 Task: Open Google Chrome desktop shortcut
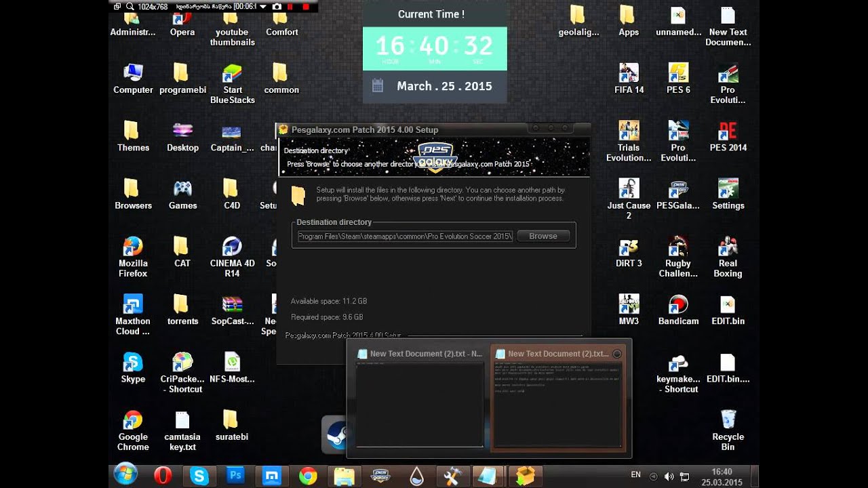(x=133, y=431)
